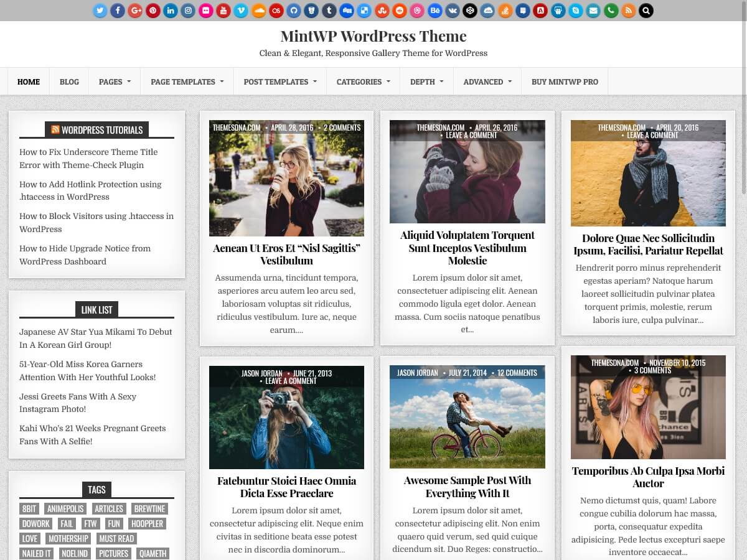The width and height of the screenshot is (747, 560).
Task: Click thumbnail of couple on bicycle
Action: 467,417
